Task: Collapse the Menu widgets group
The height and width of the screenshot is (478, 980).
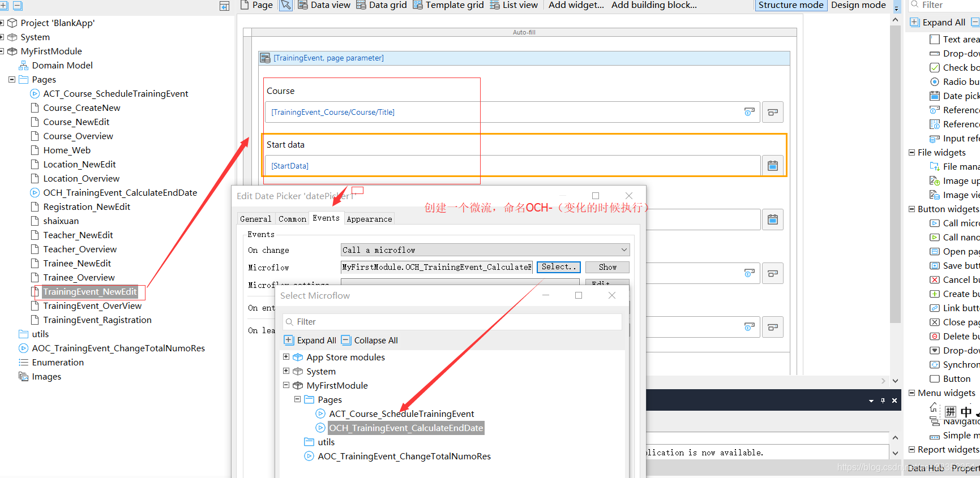Action: (x=912, y=393)
